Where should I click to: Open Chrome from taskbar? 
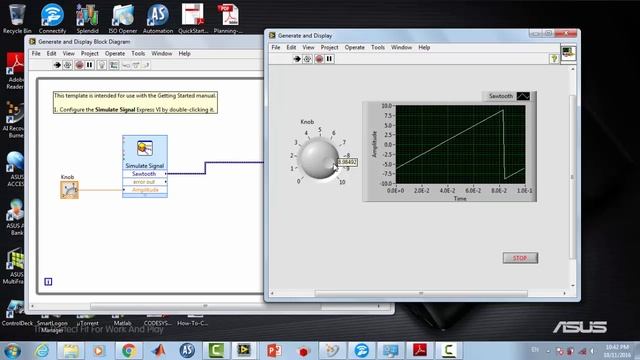coord(129,351)
